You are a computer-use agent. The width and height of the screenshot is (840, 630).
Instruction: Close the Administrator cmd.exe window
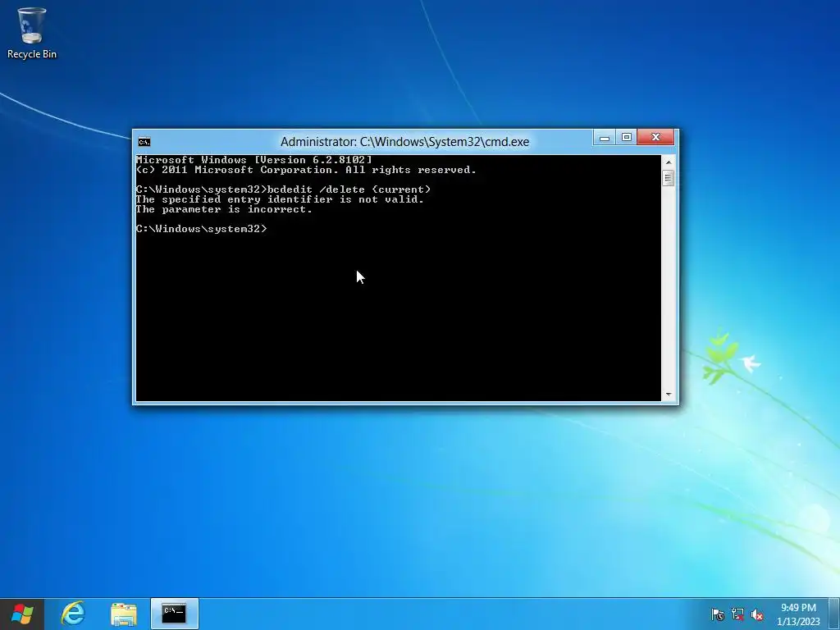pyautogui.click(x=655, y=138)
